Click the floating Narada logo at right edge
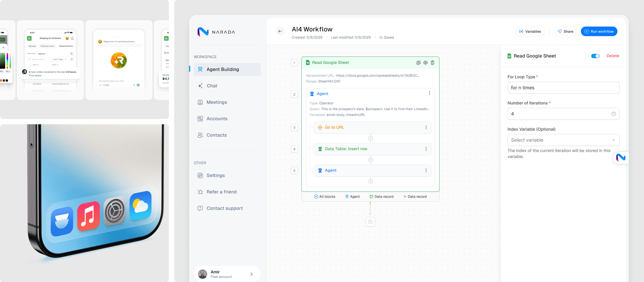The width and height of the screenshot is (644, 282). click(621, 158)
